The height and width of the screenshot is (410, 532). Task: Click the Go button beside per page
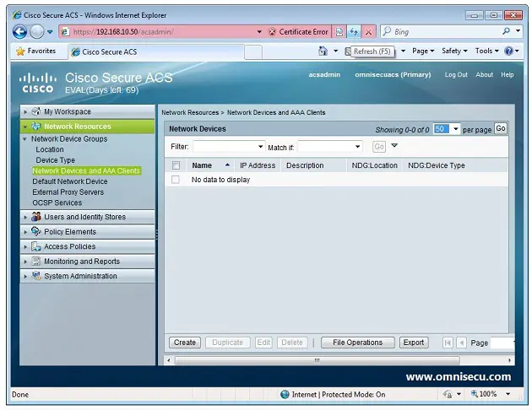pyautogui.click(x=501, y=128)
